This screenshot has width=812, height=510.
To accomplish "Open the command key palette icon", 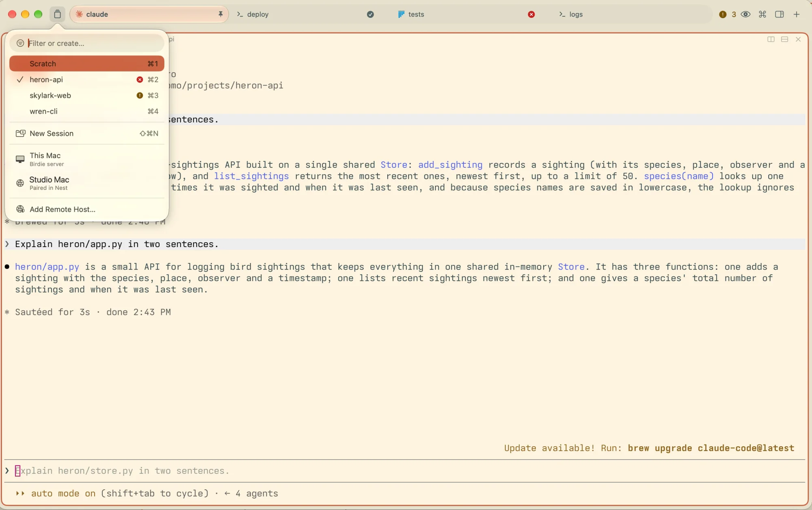I will pos(762,14).
